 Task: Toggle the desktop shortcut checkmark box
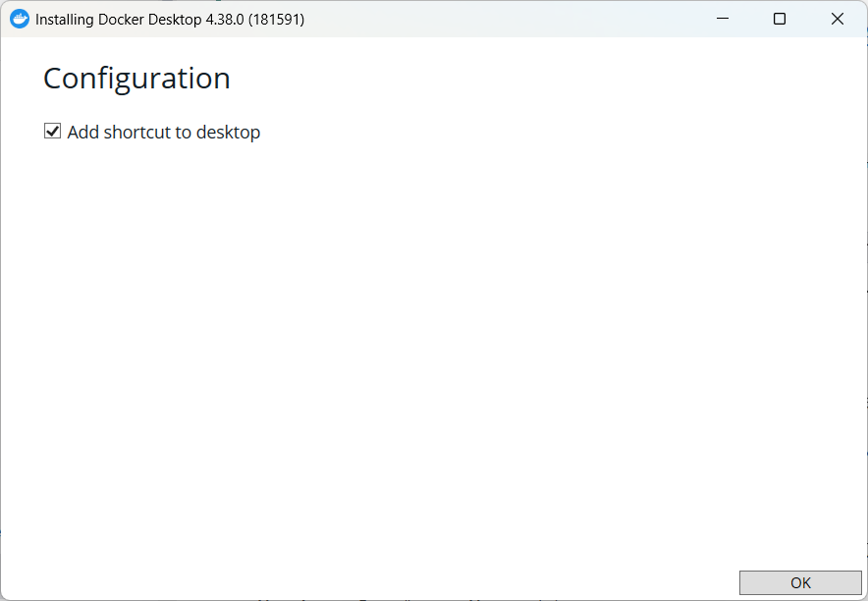[53, 132]
